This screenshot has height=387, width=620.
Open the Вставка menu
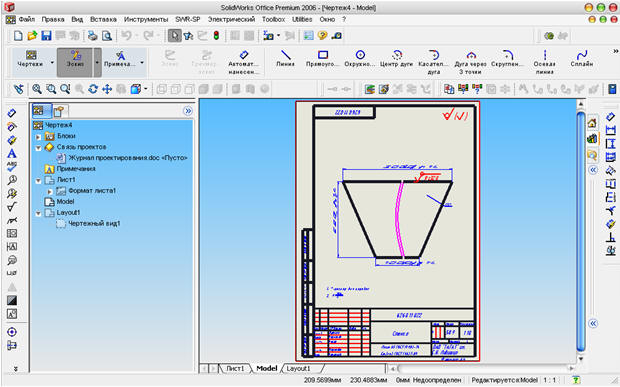103,19
